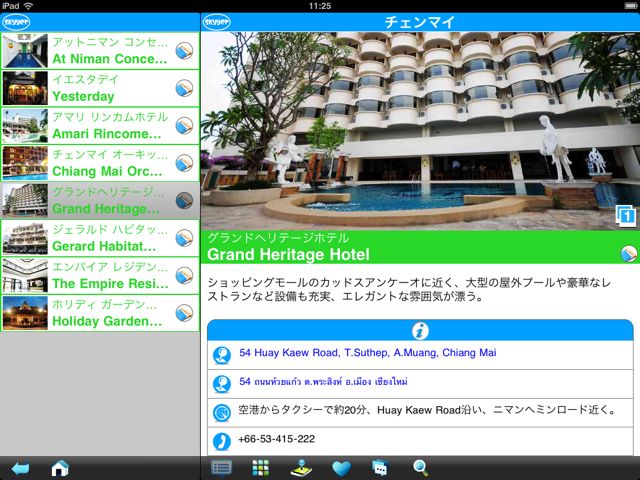640x480 pixels.
Task: Select The Empire Resi hotel entry
Action: click(100, 276)
